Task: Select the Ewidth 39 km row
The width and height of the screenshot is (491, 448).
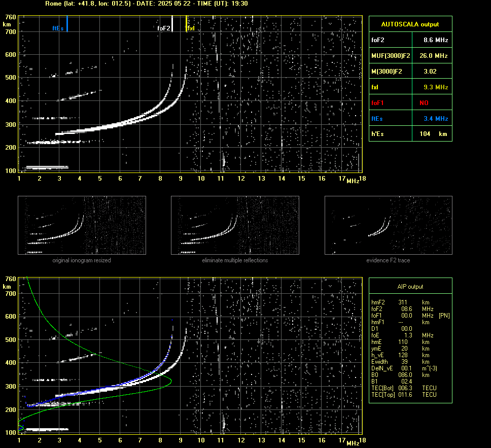Action: [401, 362]
